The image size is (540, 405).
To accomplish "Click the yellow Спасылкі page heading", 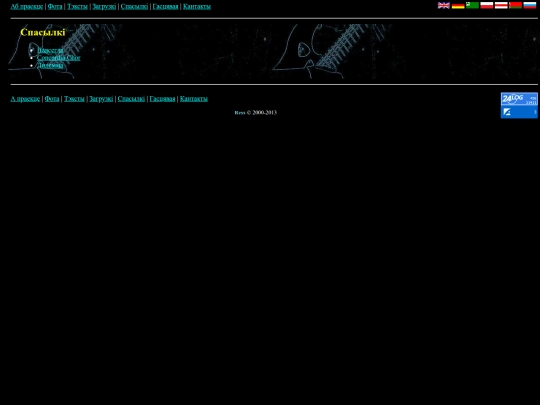I will tap(43, 32).
